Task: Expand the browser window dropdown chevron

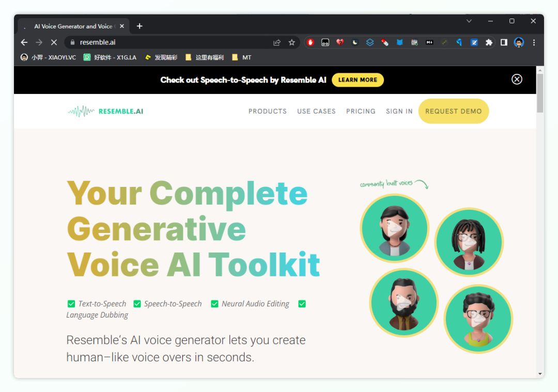Action: click(x=469, y=21)
